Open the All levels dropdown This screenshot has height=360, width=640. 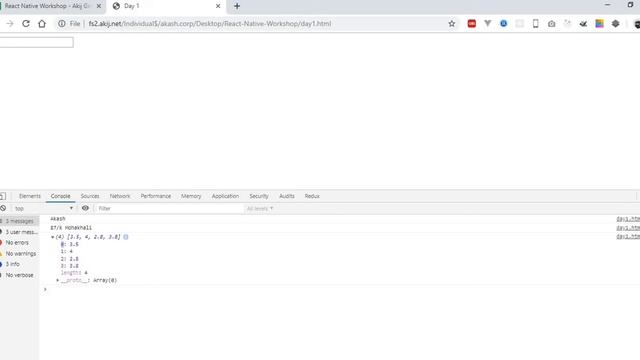(260, 209)
